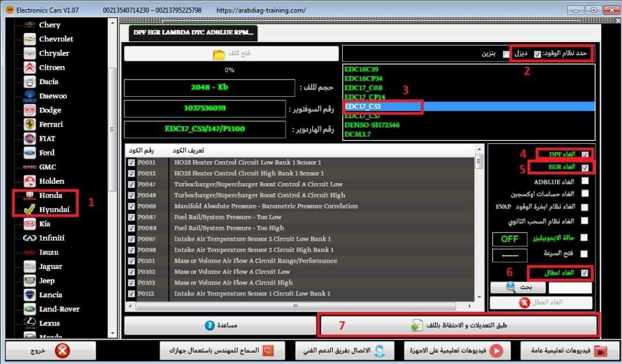Click the code number (رقم الكود) column header
Screen dimensions: 622x364
click(141, 150)
